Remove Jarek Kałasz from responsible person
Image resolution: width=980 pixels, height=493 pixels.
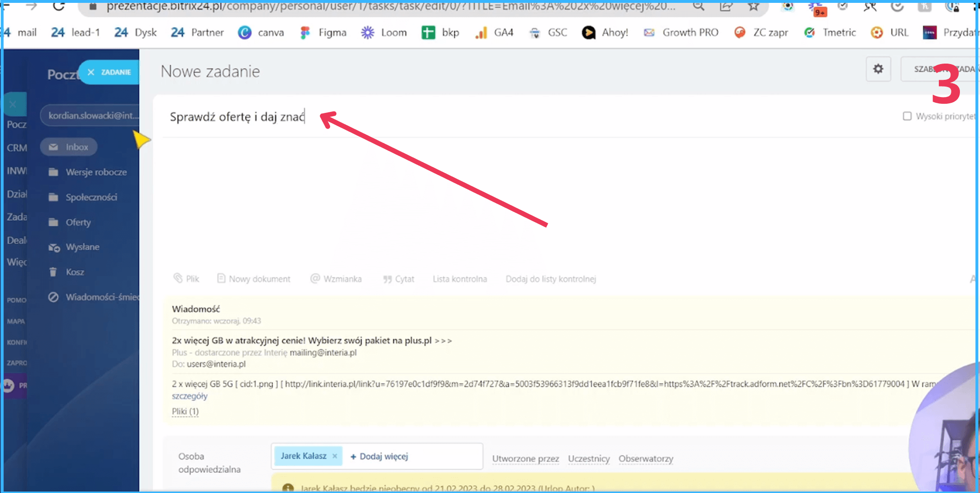[x=335, y=456]
